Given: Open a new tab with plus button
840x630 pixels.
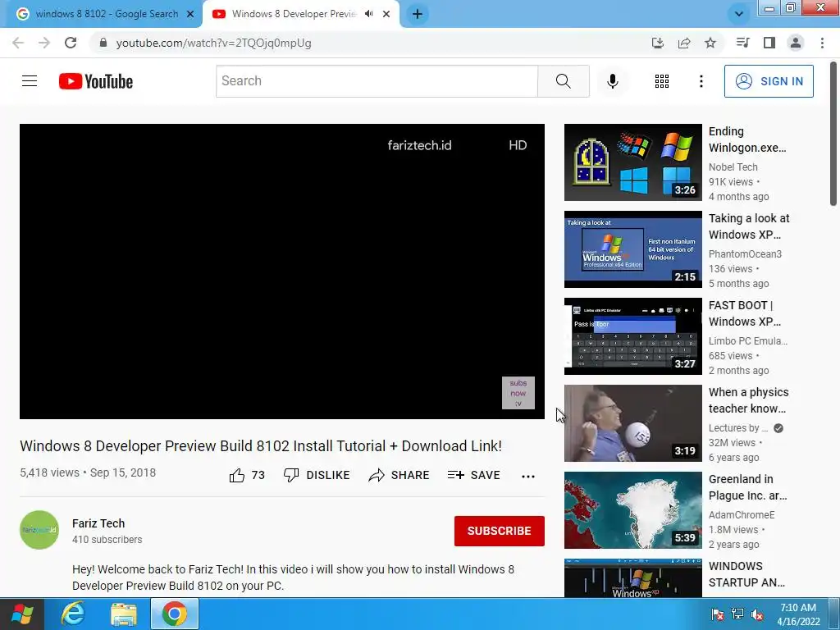Looking at the screenshot, I should pyautogui.click(x=418, y=14).
